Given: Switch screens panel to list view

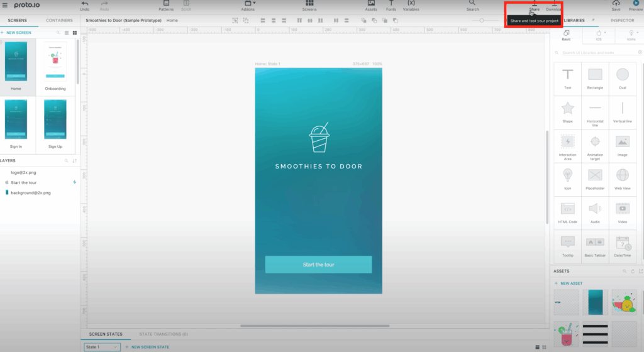Looking at the screenshot, I should click(67, 32).
